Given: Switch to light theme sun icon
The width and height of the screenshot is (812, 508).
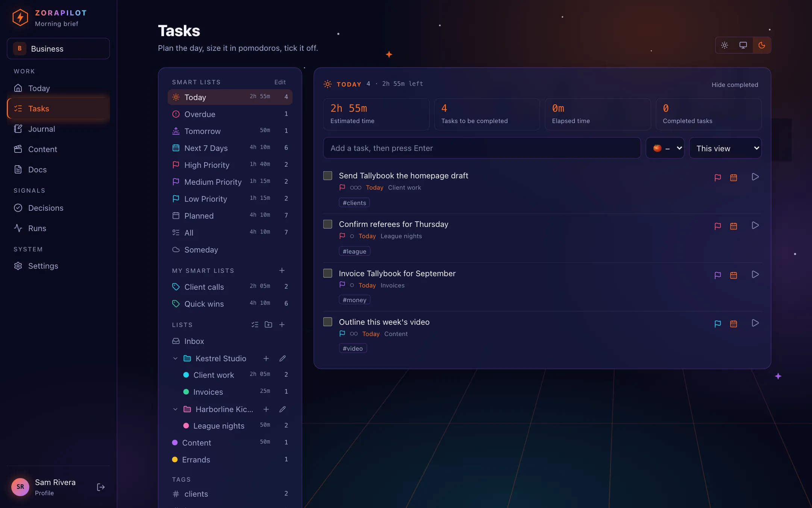Looking at the screenshot, I should pos(724,45).
